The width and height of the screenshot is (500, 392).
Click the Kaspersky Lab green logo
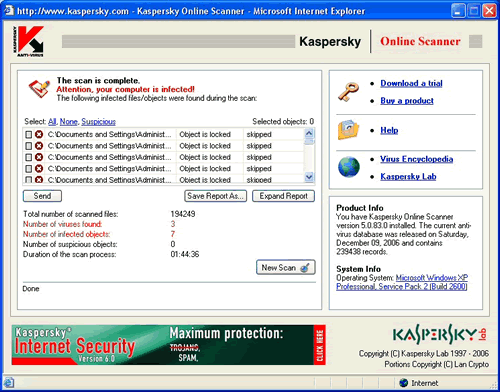click(440, 334)
